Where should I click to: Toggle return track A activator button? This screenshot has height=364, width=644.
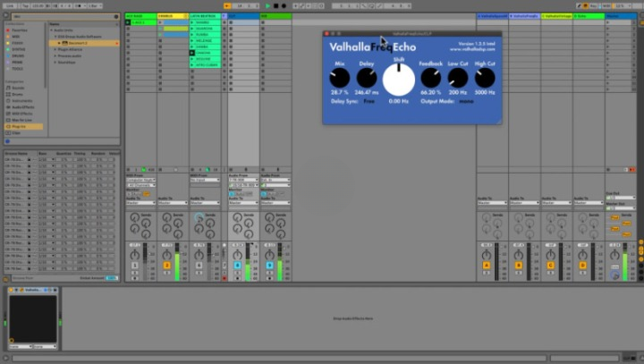coord(487,266)
